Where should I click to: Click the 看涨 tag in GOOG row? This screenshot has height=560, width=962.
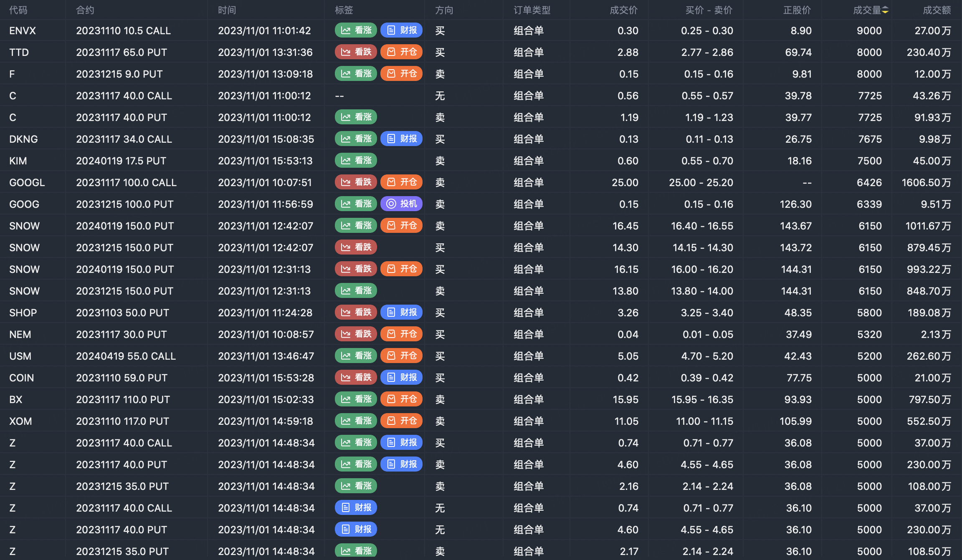(356, 204)
